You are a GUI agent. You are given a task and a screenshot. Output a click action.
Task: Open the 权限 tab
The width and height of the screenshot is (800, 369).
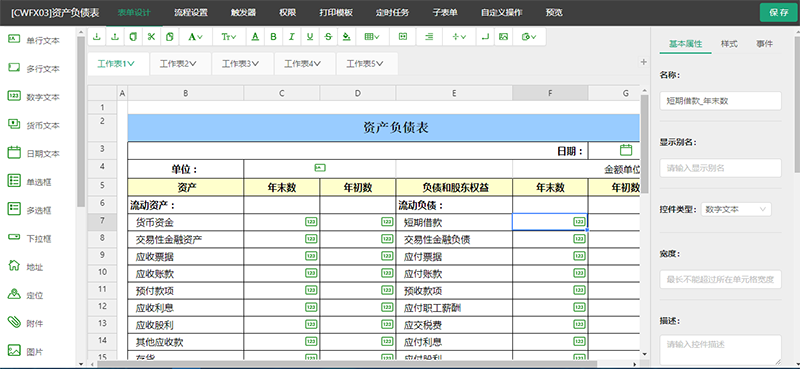pos(288,13)
